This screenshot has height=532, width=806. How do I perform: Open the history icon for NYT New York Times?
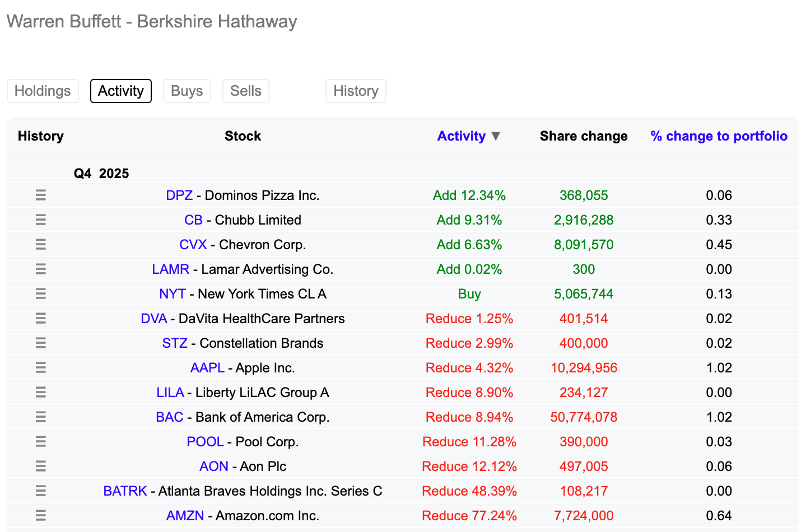[x=40, y=293]
